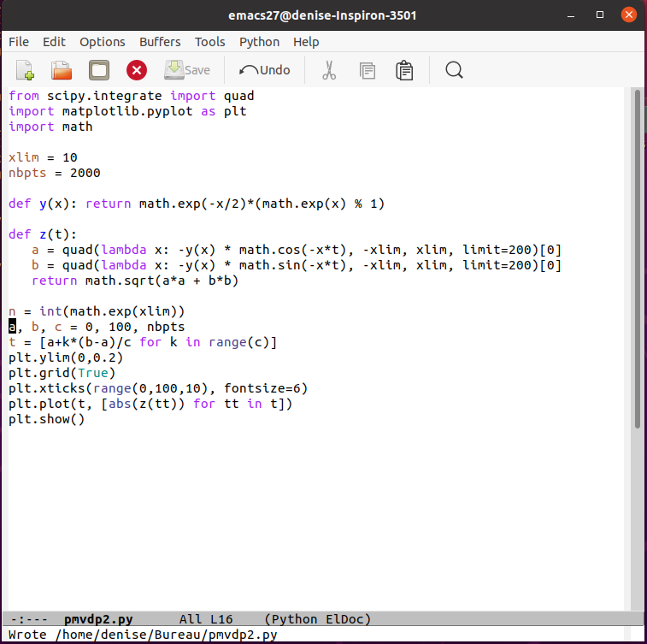Open the File menu
This screenshot has height=644, width=647.
pyautogui.click(x=18, y=41)
